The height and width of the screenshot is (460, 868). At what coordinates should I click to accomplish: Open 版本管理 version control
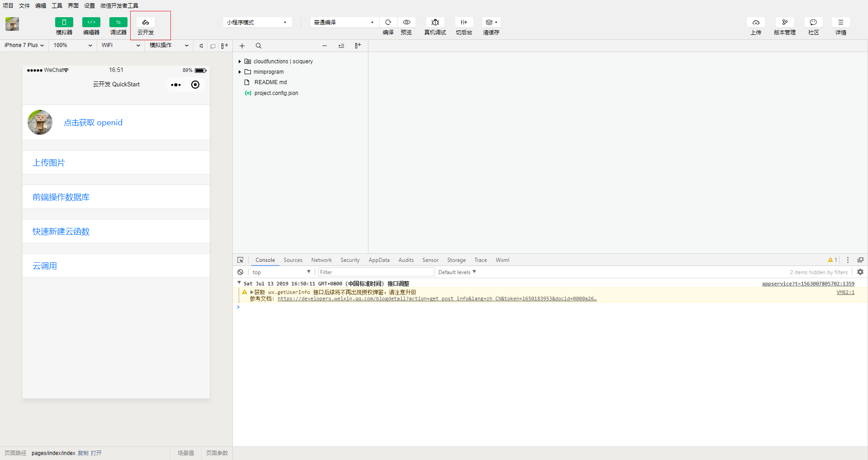(x=784, y=23)
